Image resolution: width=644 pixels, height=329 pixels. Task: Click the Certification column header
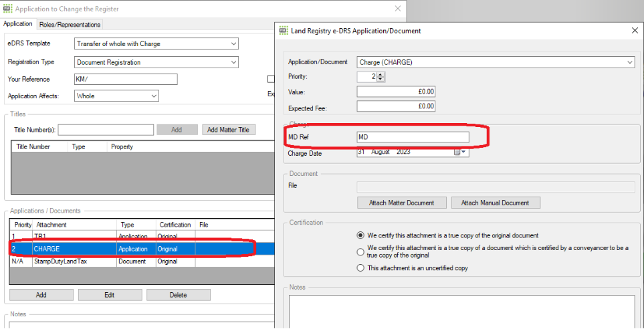click(x=175, y=225)
